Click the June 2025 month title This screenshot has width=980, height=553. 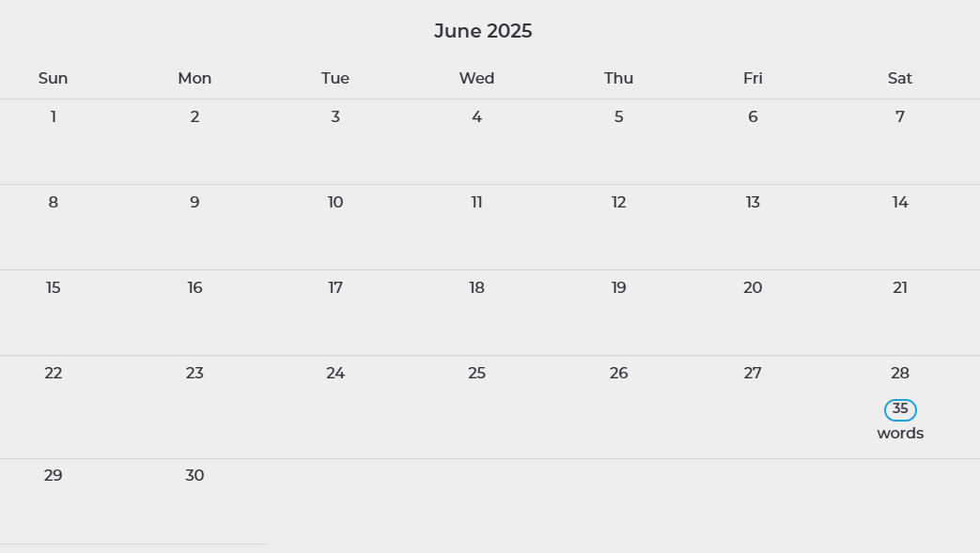(x=483, y=31)
